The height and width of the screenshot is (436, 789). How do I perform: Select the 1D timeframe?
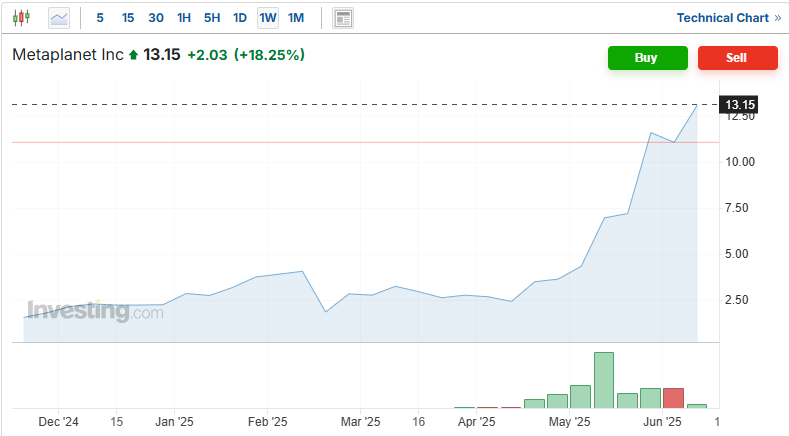pyautogui.click(x=240, y=18)
